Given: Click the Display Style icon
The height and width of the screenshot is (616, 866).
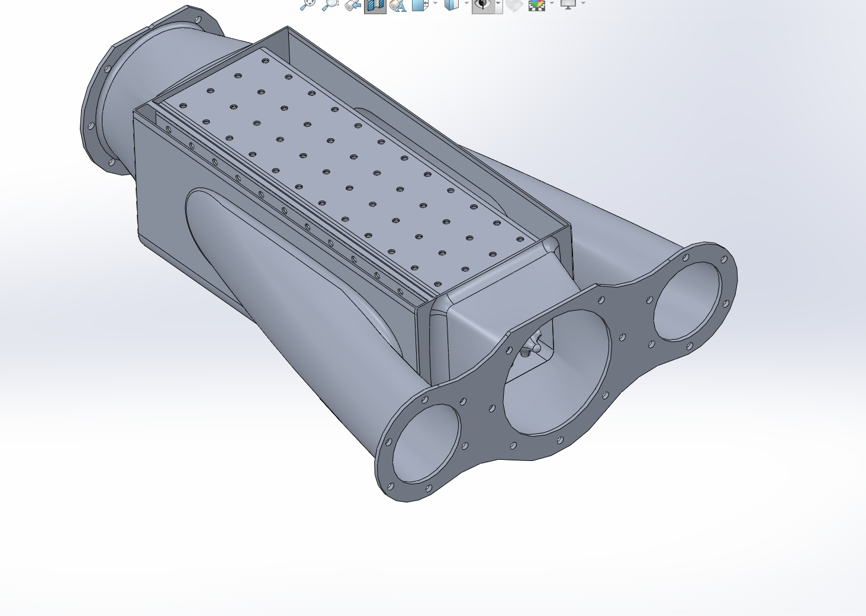Looking at the screenshot, I should pyautogui.click(x=451, y=5).
